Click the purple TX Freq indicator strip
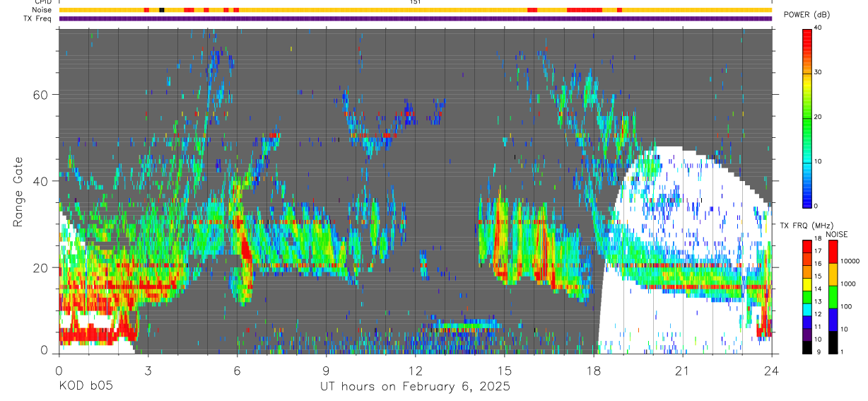 pyautogui.click(x=416, y=18)
